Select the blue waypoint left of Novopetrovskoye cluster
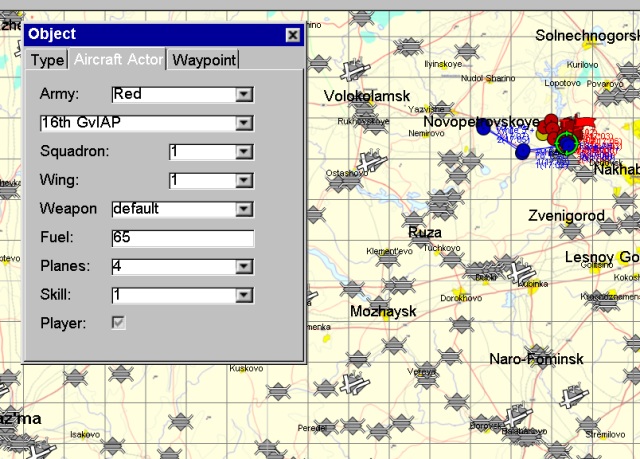This screenshot has height=459, width=640. [x=484, y=127]
